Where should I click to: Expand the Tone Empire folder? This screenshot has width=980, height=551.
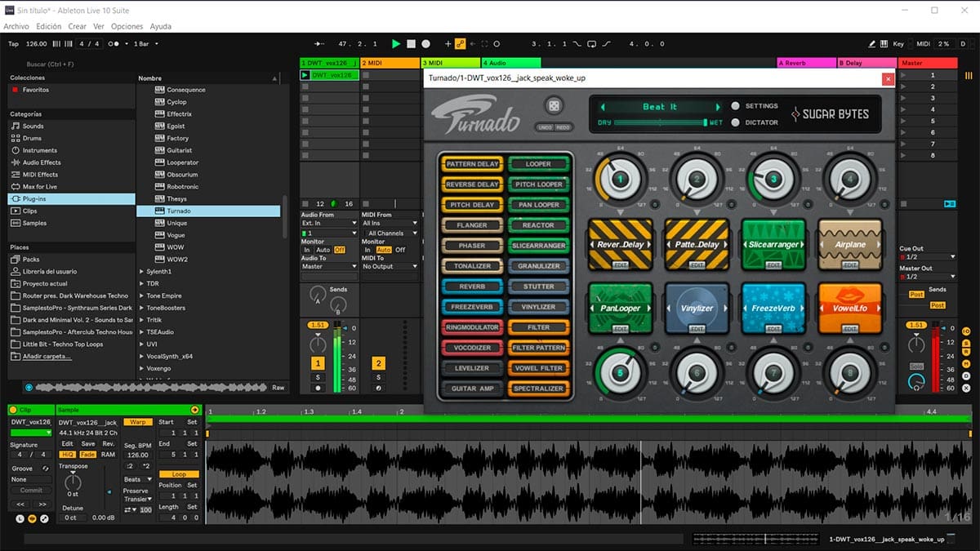tap(141, 295)
